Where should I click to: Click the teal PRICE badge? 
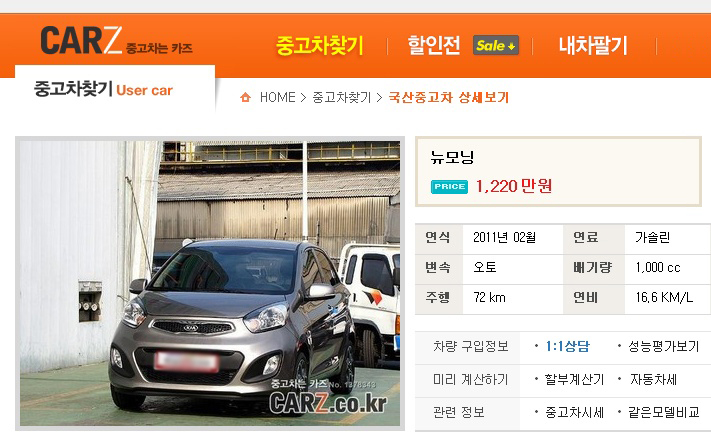(449, 186)
